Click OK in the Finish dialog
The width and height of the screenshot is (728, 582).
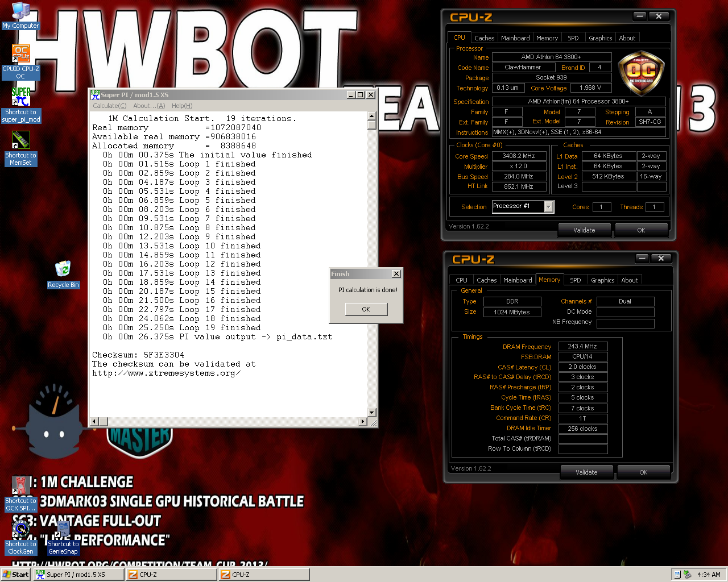tap(366, 309)
